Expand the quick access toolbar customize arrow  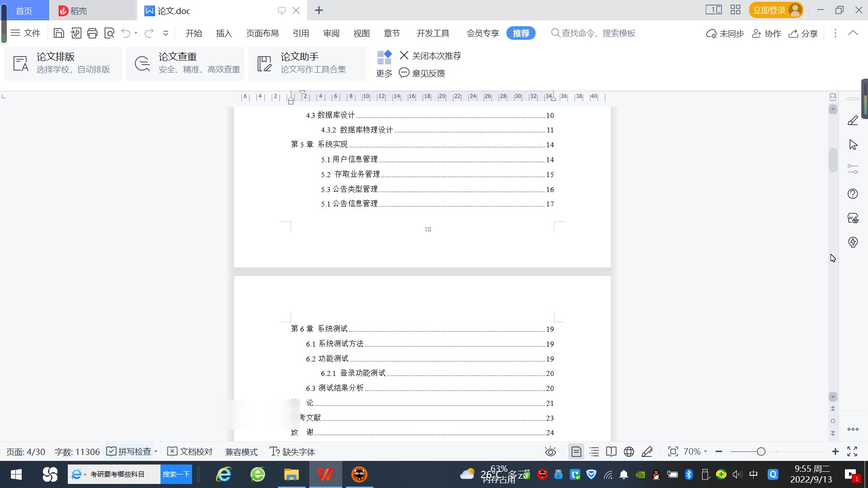pos(165,33)
